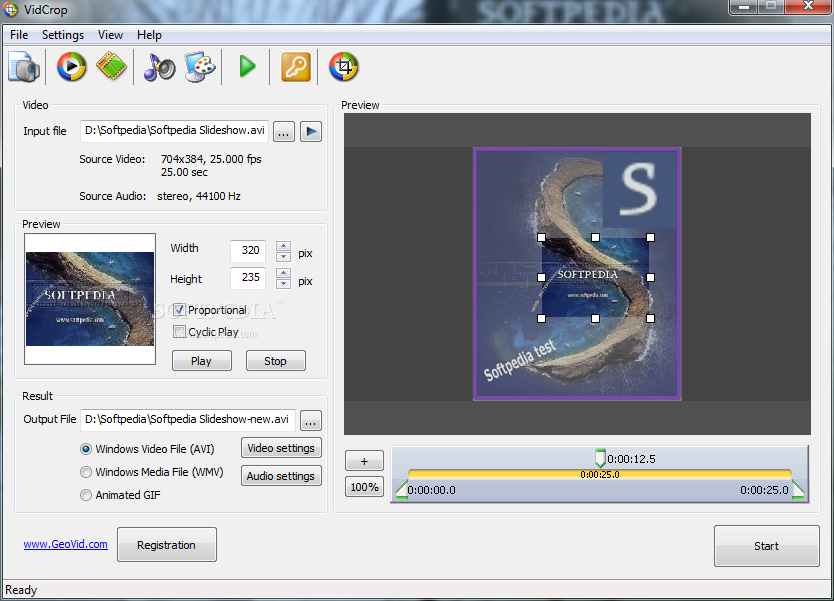This screenshot has width=834, height=601.
Task: Click bottom-middle crop selection handle
Action: pos(596,319)
